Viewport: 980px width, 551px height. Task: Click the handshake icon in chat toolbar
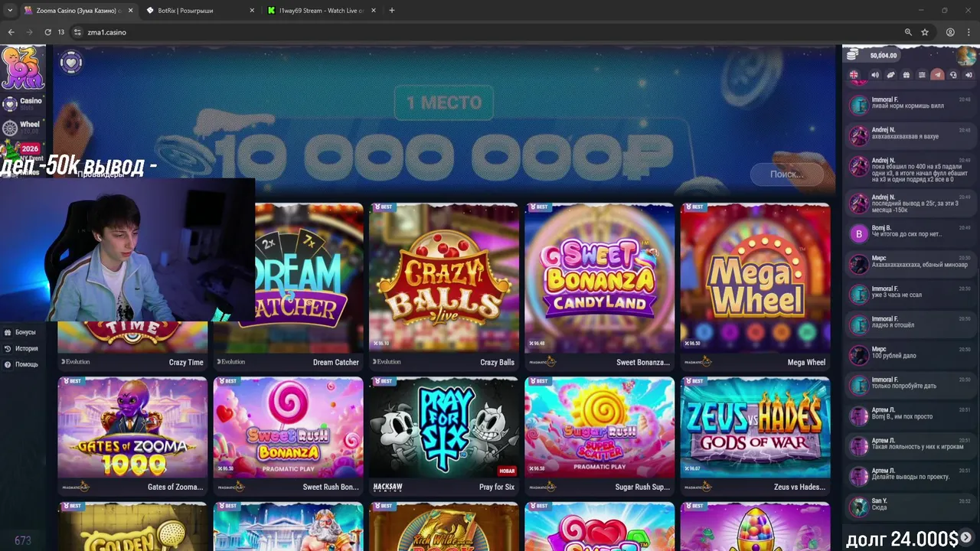coord(890,75)
